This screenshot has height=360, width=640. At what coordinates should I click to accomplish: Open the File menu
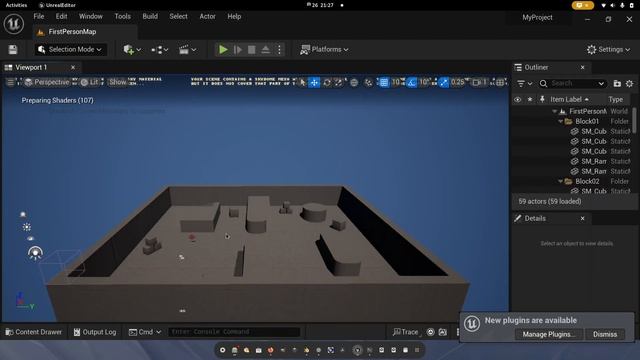[x=39, y=16]
